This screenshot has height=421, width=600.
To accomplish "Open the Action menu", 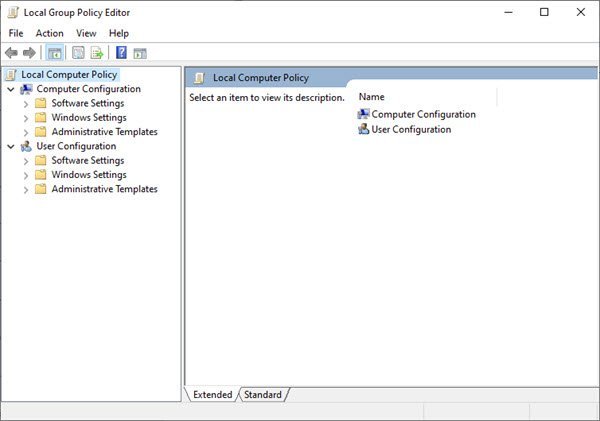I will click(x=50, y=33).
